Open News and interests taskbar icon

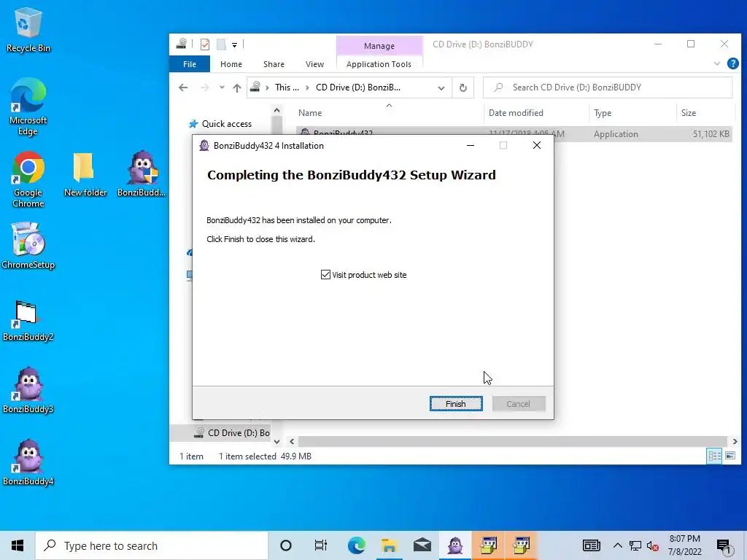[591, 545]
